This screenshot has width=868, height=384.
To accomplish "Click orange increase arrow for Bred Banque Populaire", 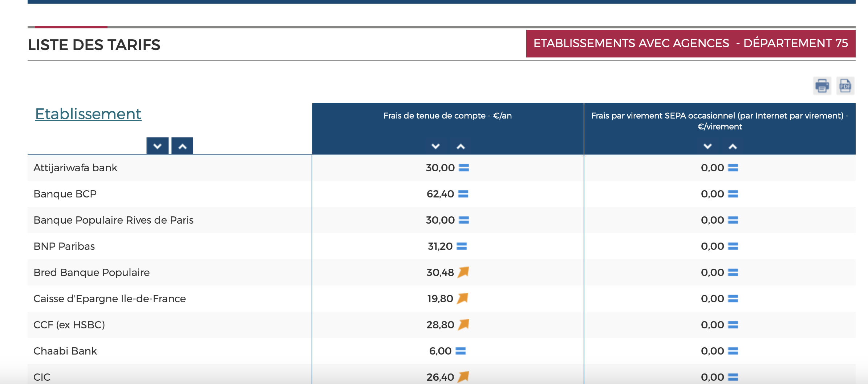I will [x=463, y=272].
